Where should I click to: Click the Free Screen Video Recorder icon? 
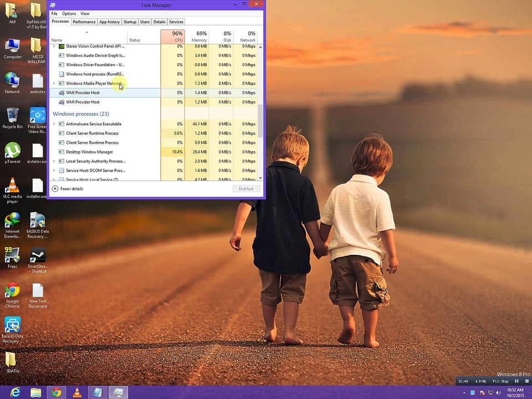pyautogui.click(x=37, y=120)
